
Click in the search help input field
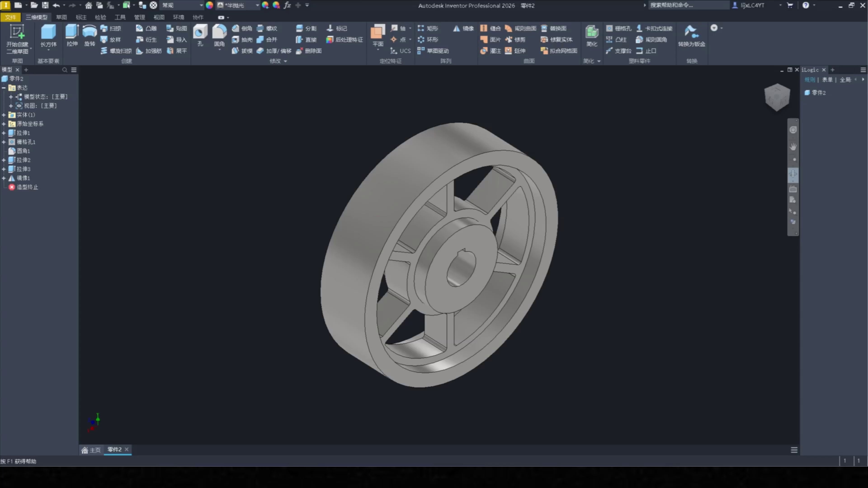[x=687, y=5]
